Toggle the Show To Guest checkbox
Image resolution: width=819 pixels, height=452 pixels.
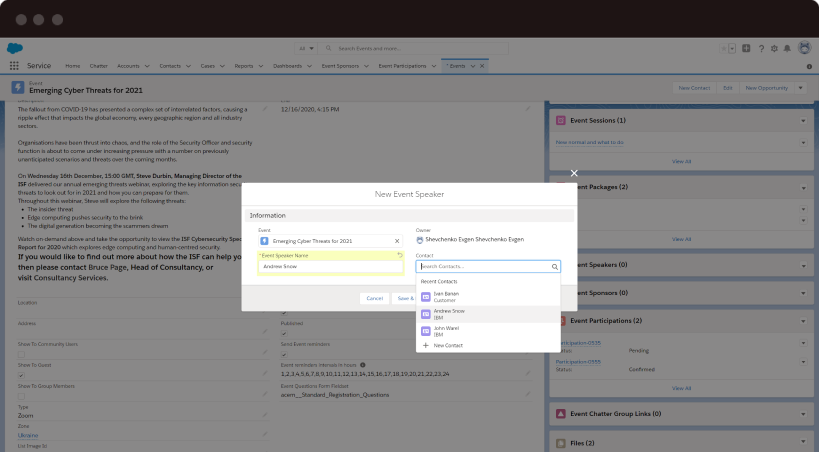[x=21, y=375]
